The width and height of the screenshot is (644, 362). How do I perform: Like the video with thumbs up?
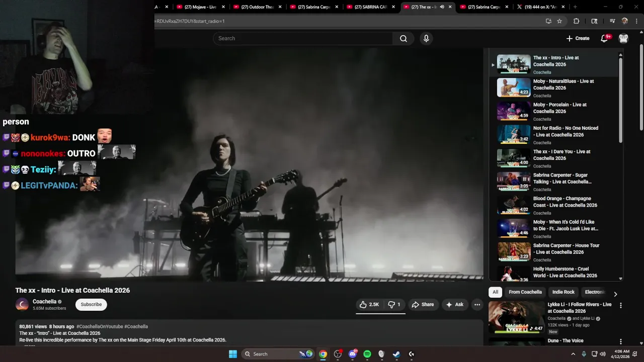pyautogui.click(x=369, y=304)
